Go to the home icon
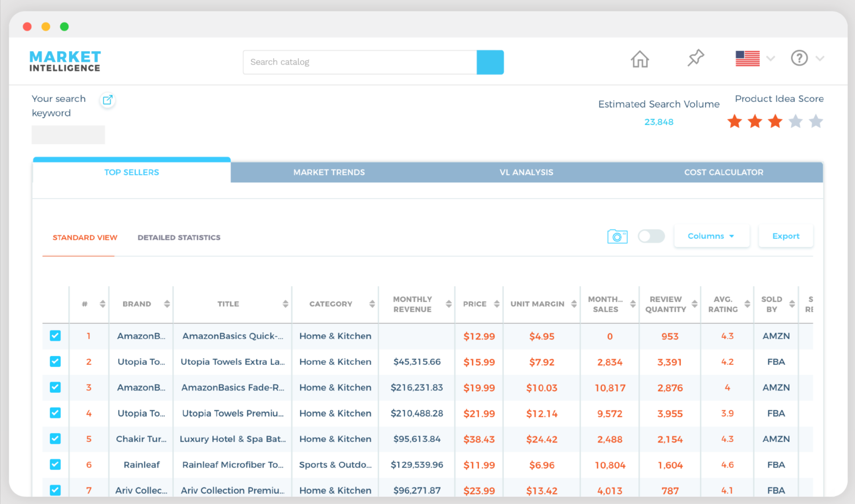The width and height of the screenshot is (855, 504). point(640,59)
